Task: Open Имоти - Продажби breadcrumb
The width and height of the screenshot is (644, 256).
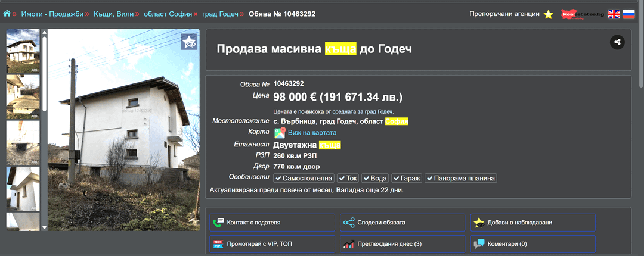Action: 52,14
